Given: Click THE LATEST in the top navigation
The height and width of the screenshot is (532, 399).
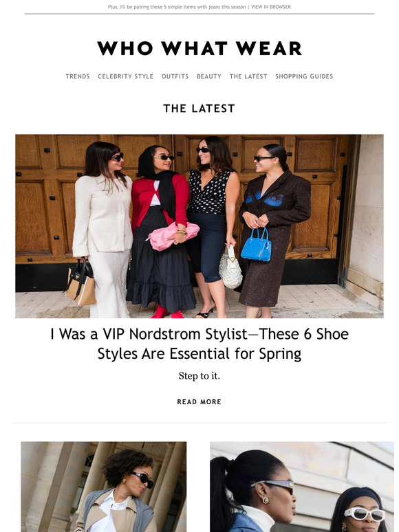Looking at the screenshot, I should pos(248,76).
